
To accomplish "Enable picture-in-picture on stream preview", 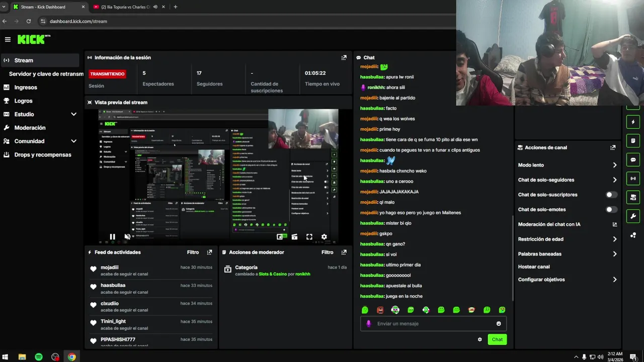I will (280, 237).
